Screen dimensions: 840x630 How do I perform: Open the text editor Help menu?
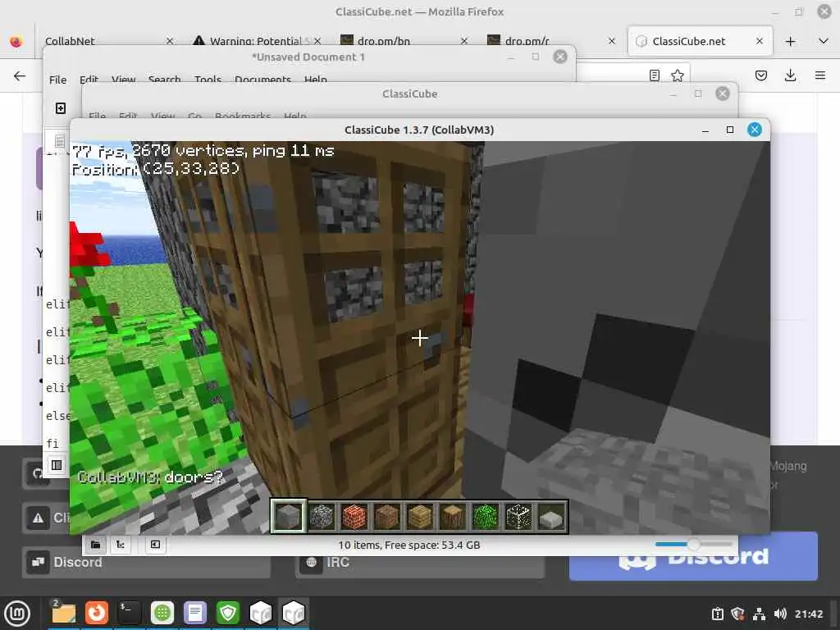click(x=316, y=80)
